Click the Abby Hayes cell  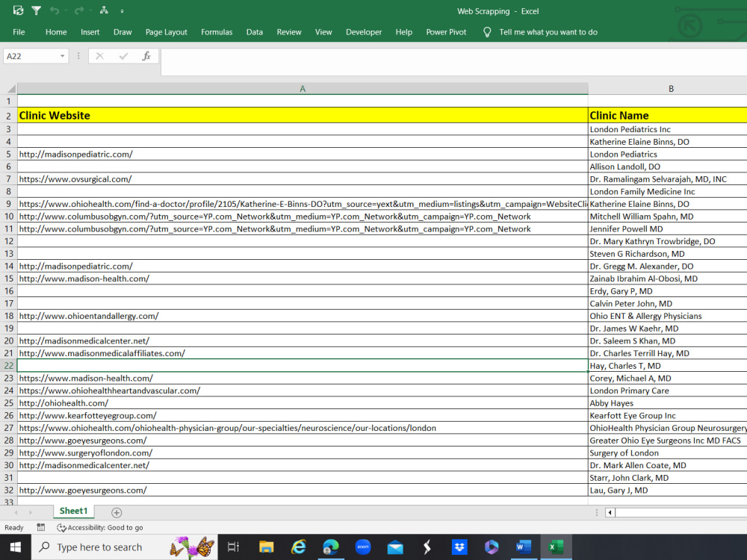[x=668, y=403]
